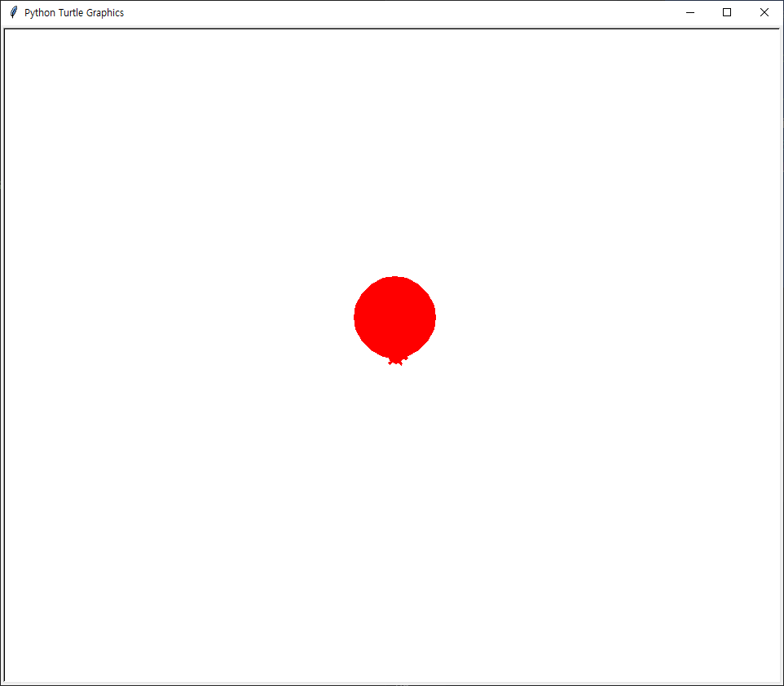Maximize the Python Turtle Graphics window
This screenshot has width=784, height=686.
[727, 12]
